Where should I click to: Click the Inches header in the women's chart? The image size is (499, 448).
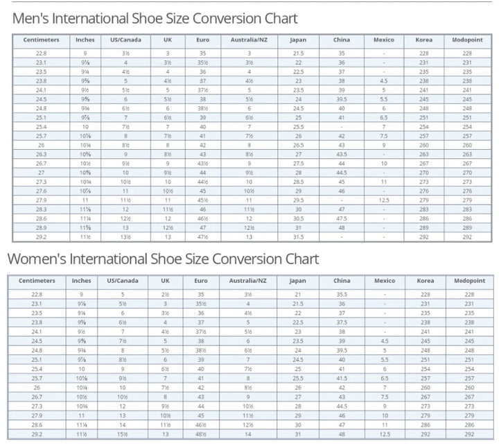[x=81, y=281]
